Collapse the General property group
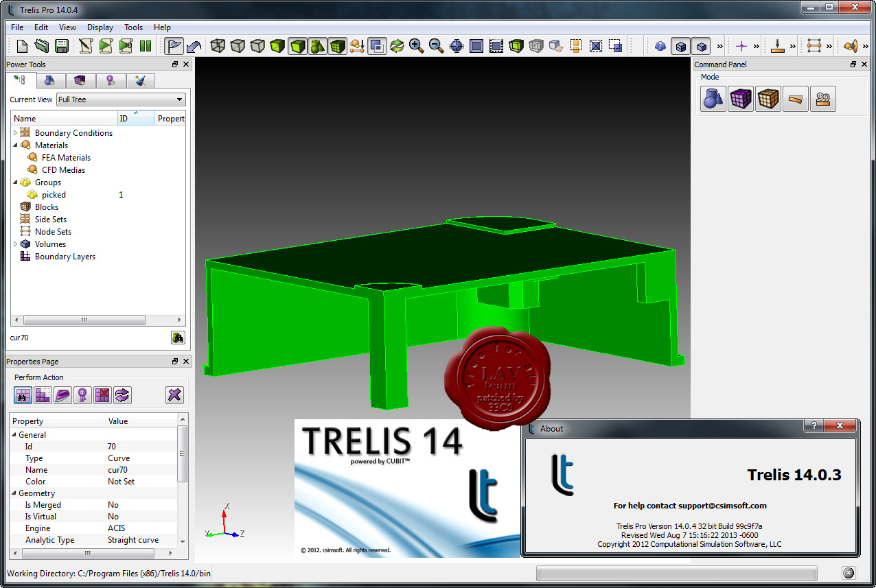Viewport: 876px width, 588px height. point(14,434)
